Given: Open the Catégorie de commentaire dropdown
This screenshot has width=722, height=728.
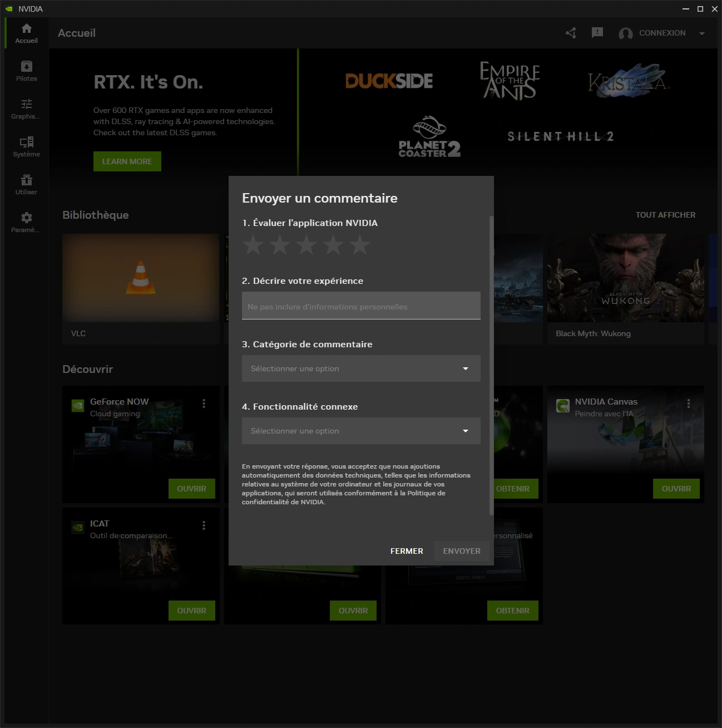Looking at the screenshot, I should click(x=361, y=368).
